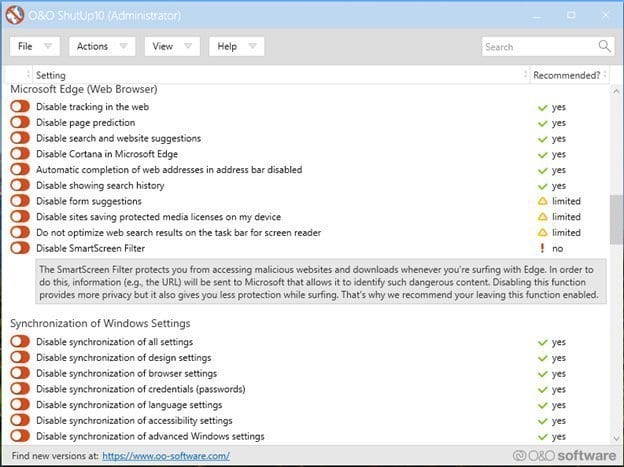This screenshot has width=624, height=467.
Task: Toggle Disable synchronization of advanced Windows settings
Action: point(20,436)
